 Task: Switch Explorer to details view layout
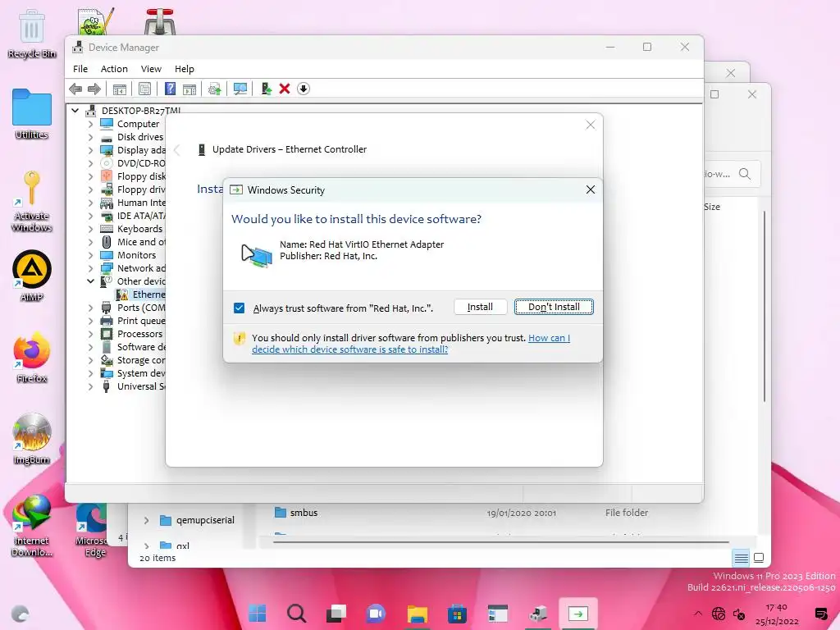point(742,558)
